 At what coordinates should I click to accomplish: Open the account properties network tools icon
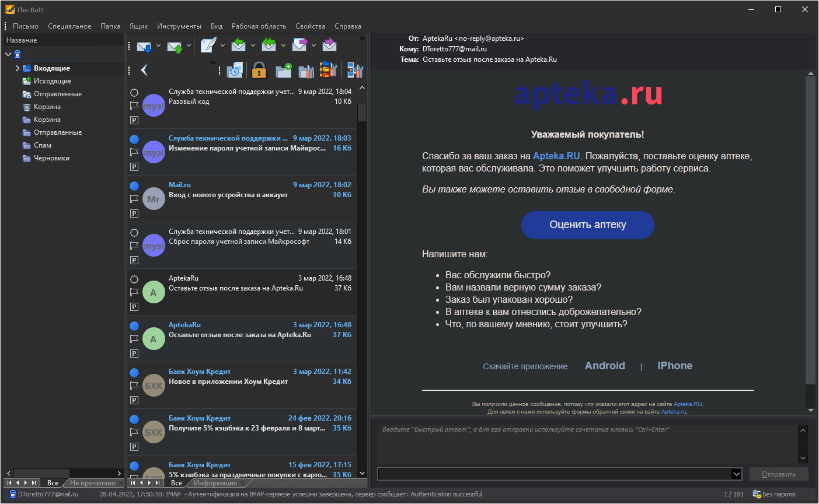355,70
